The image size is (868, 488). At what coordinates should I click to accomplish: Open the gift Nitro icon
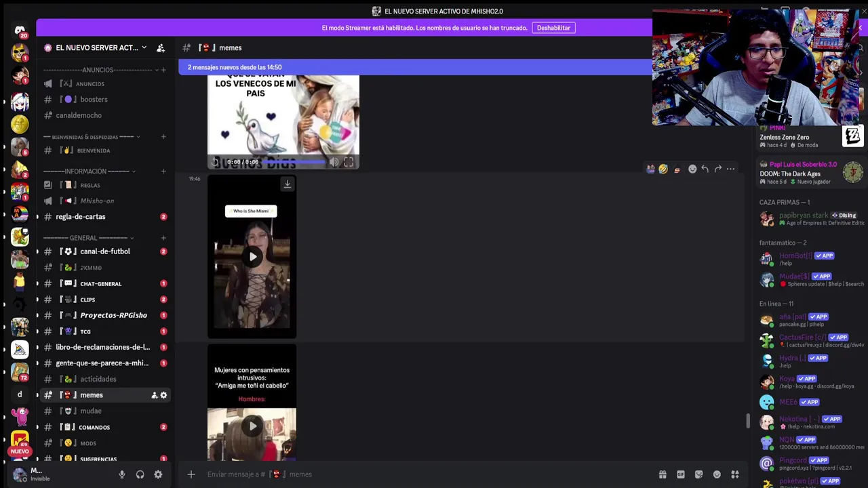pyautogui.click(x=663, y=474)
